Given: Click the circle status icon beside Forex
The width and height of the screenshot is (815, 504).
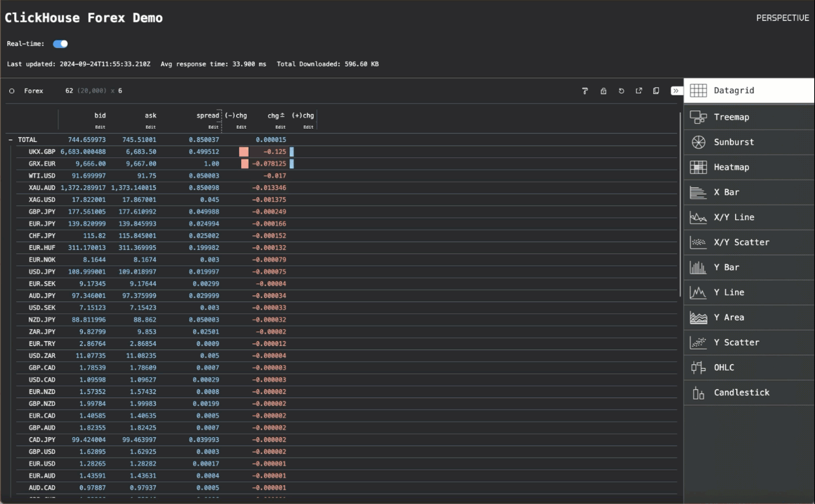Looking at the screenshot, I should (12, 91).
